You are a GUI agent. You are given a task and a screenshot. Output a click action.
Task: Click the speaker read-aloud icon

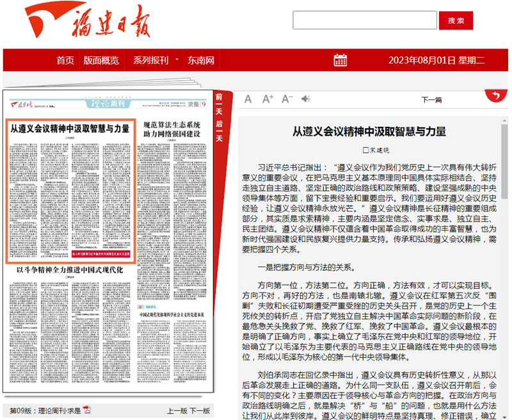click(x=306, y=99)
